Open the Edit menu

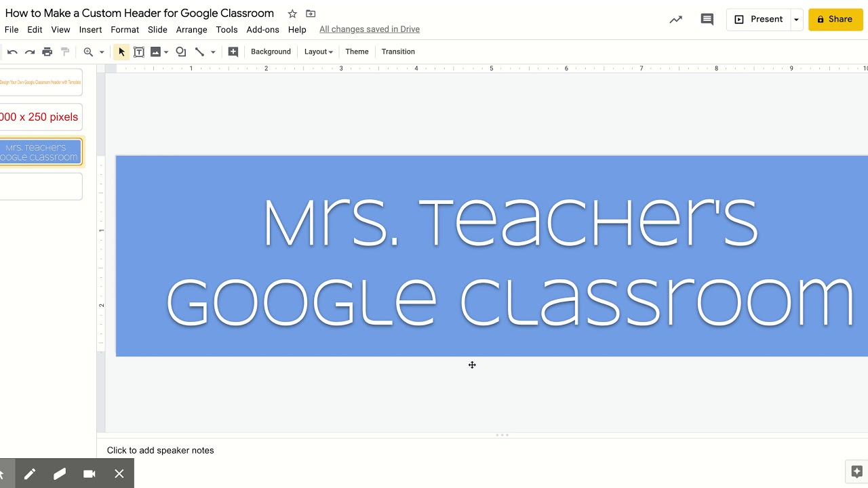35,30
